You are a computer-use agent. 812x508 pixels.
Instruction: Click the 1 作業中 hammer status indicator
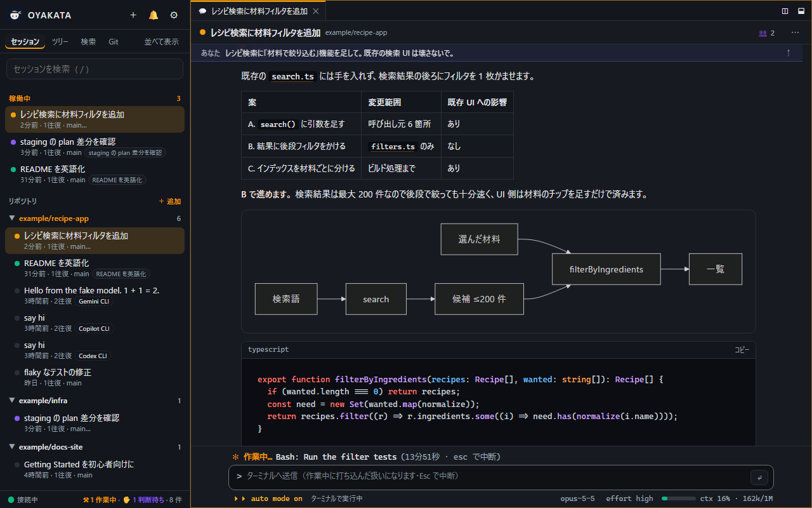click(100, 500)
